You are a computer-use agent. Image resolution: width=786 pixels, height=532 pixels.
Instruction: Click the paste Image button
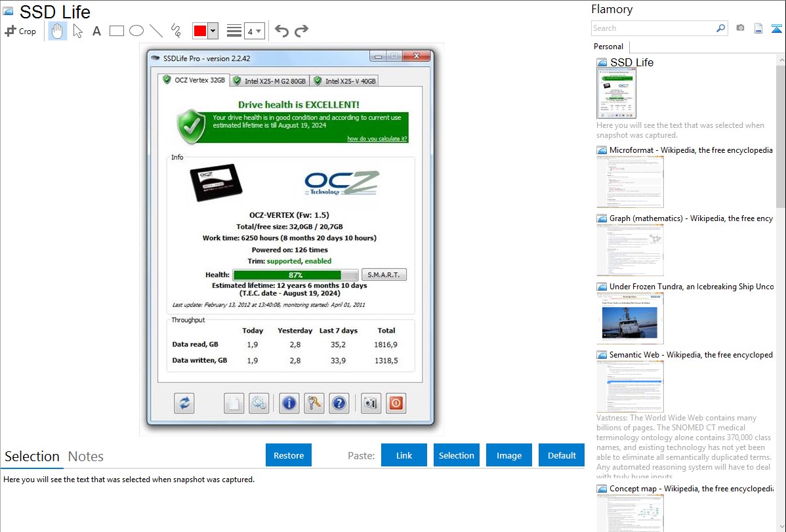pyautogui.click(x=508, y=455)
